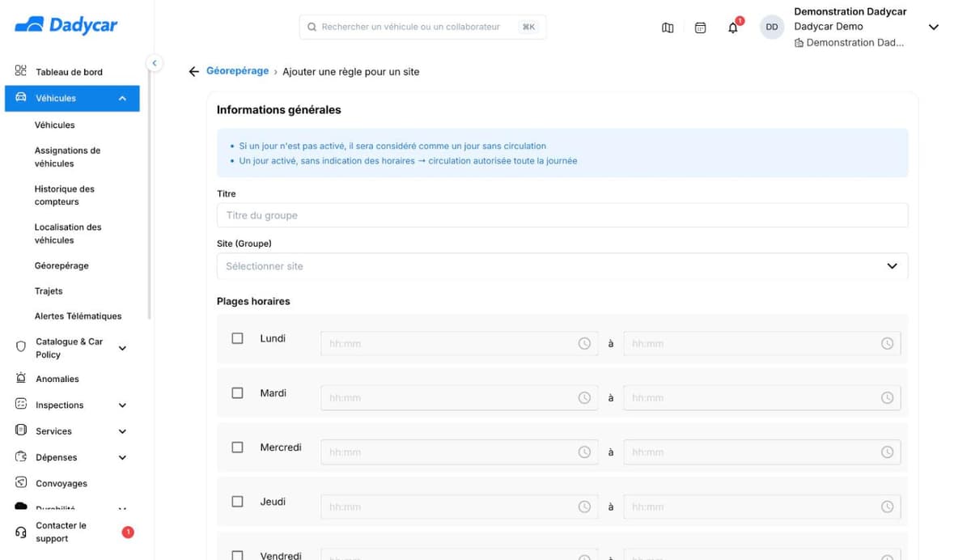Image resolution: width=971 pixels, height=560 pixels.
Task: Open Lundi start time clock picker
Action: click(584, 344)
